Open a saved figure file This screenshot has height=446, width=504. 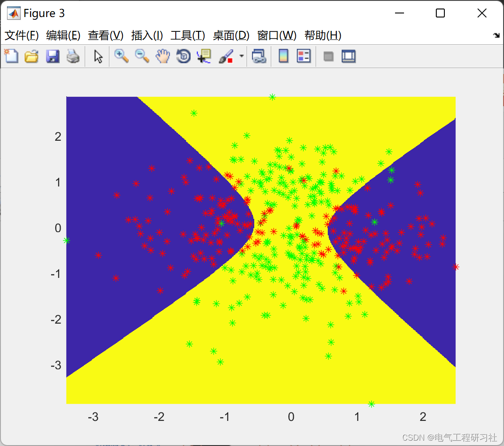[31, 56]
